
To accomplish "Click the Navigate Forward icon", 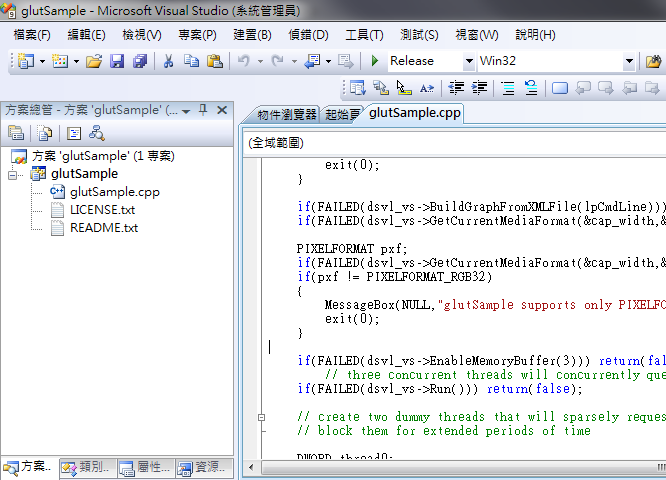I will [346, 61].
